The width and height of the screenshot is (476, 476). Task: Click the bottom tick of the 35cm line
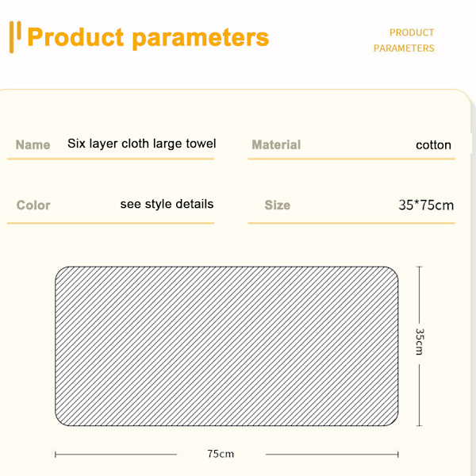pyautogui.click(x=420, y=424)
